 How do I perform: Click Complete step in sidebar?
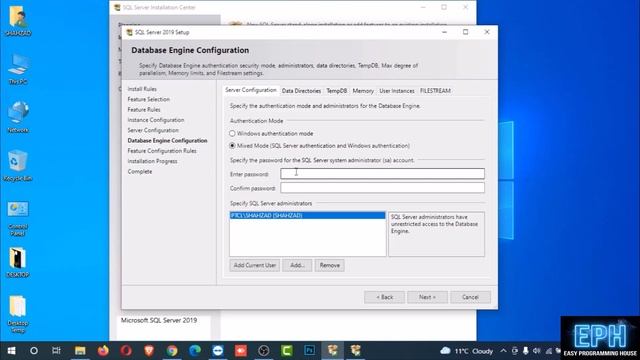pyautogui.click(x=140, y=171)
